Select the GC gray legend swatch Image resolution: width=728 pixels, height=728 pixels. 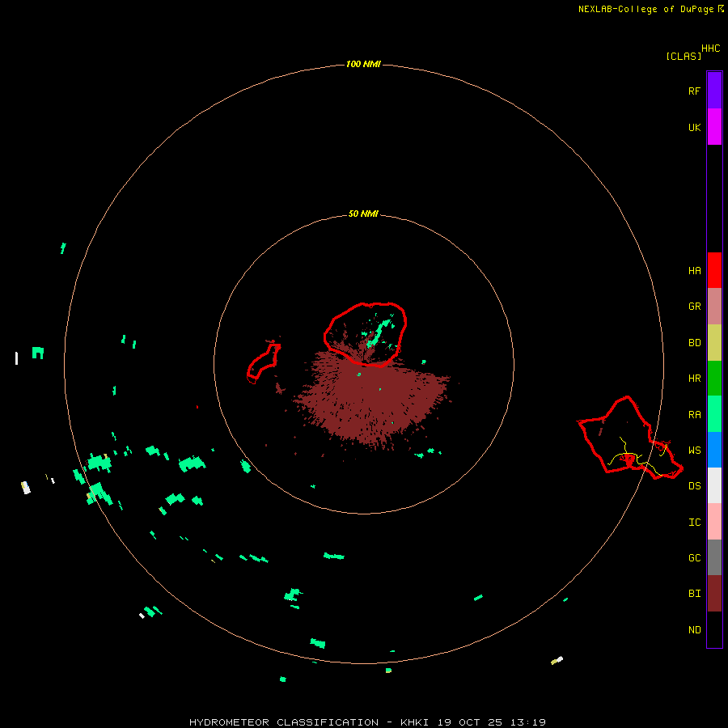(714, 557)
